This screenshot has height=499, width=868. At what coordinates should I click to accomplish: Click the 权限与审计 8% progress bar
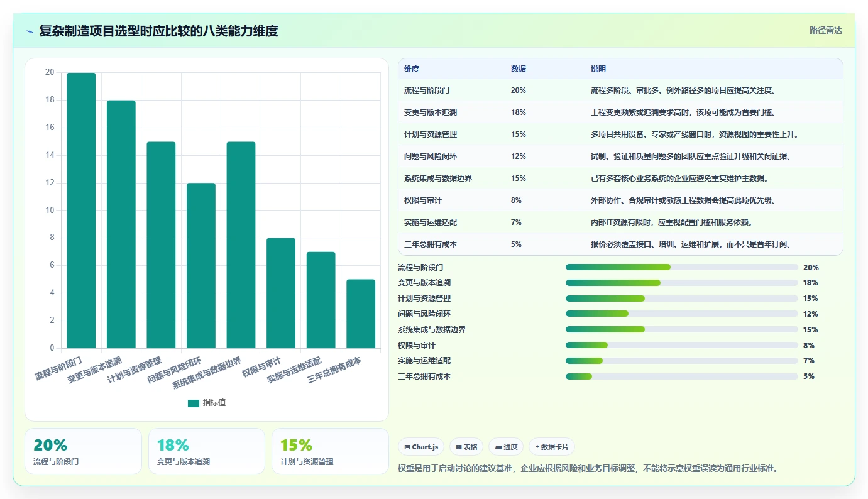(682, 345)
